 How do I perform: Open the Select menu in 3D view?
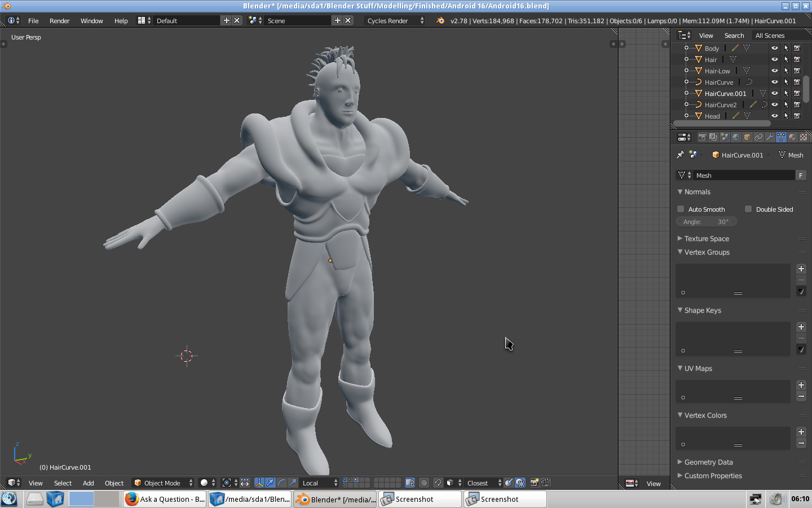(63, 483)
